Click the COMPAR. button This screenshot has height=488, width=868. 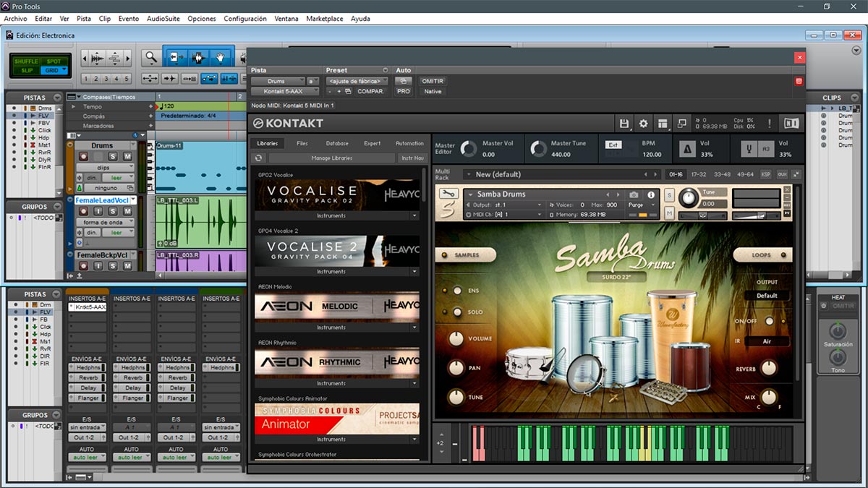tap(370, 91)
